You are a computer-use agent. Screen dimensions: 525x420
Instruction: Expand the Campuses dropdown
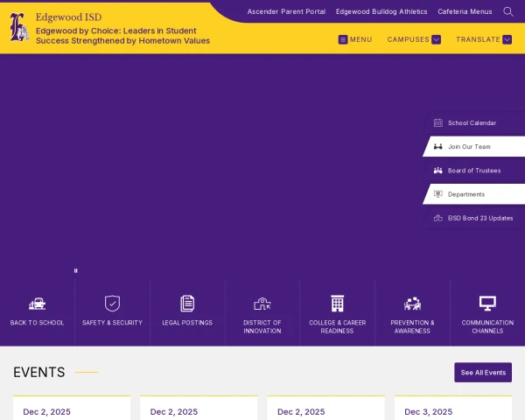[x=414, y=39]
